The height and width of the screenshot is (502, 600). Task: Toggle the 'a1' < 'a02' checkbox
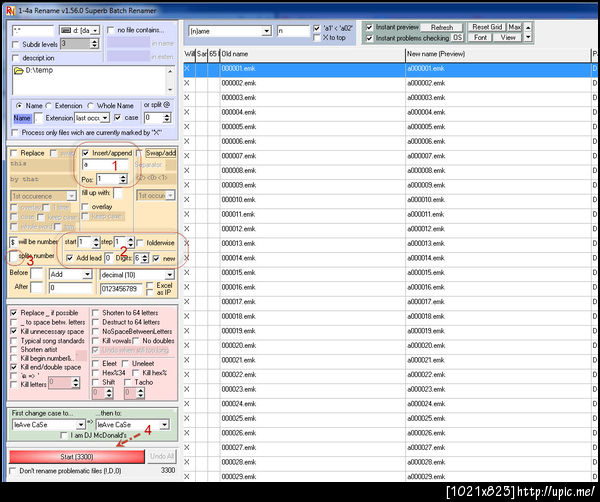[317, 28]
